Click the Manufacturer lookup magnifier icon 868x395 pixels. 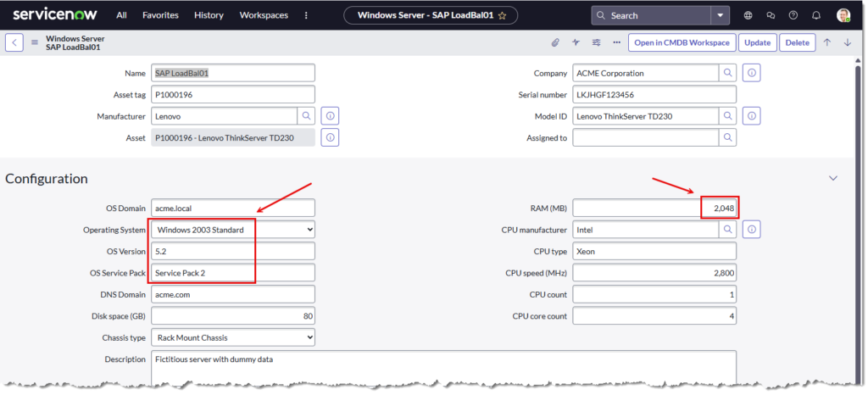pyautogui.click(x=306, y=116)
